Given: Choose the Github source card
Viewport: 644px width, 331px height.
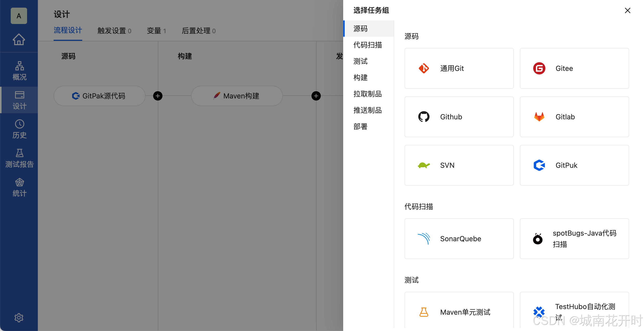Looking at the screenshot, I should pos(459,117).
